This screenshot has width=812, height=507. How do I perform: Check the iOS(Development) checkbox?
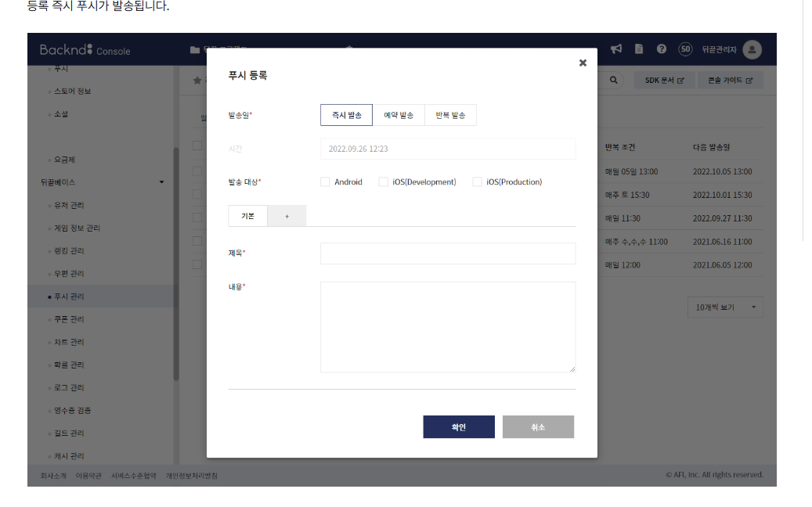383,182
